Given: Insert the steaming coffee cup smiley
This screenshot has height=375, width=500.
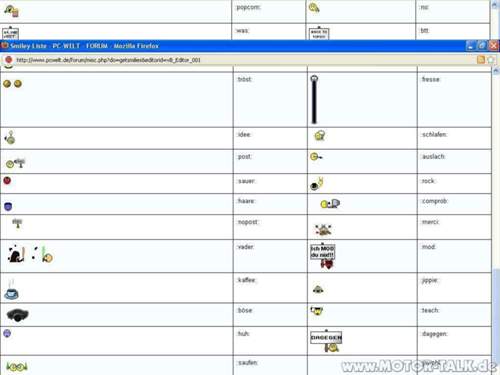Looking at the screenshot, I should pyautogui.click(x=11, y=289).
